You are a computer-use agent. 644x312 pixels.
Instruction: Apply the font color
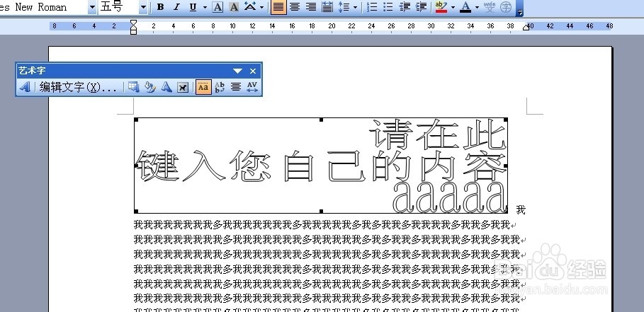[465, 7]
